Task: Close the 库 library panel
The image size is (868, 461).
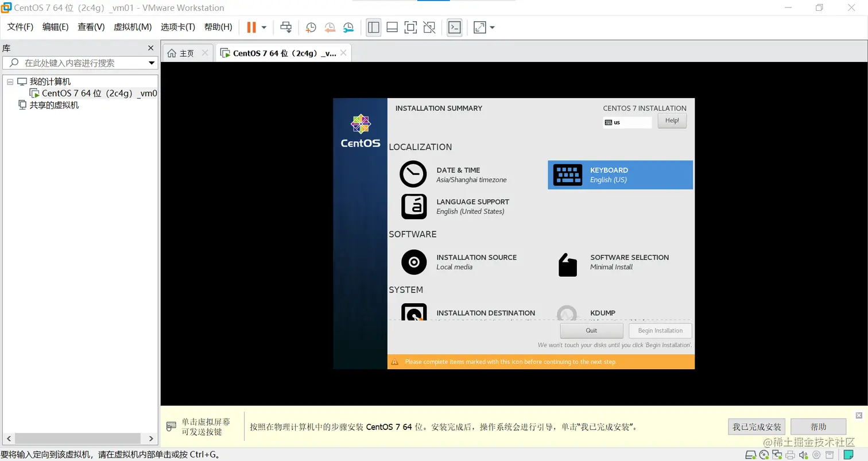Action: pos(151,48)
